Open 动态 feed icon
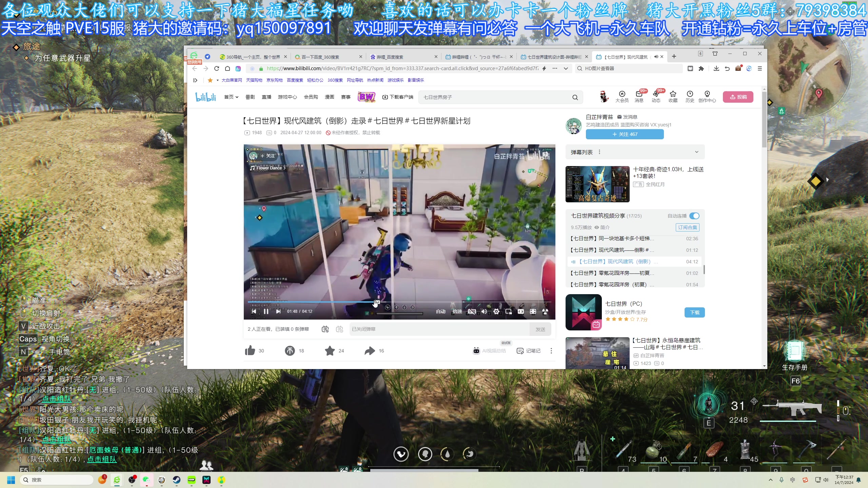868x488 pixels. (x=656, y=96)
